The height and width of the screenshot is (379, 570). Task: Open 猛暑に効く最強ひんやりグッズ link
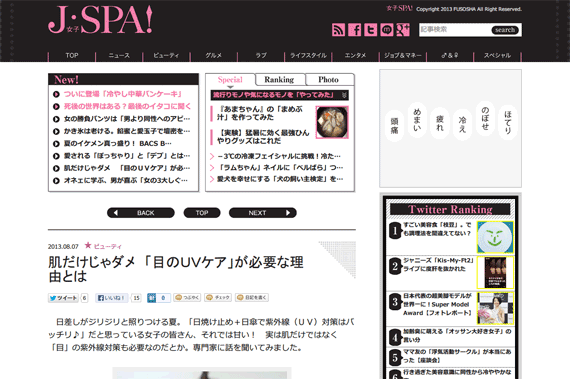[x=263, y=137]
